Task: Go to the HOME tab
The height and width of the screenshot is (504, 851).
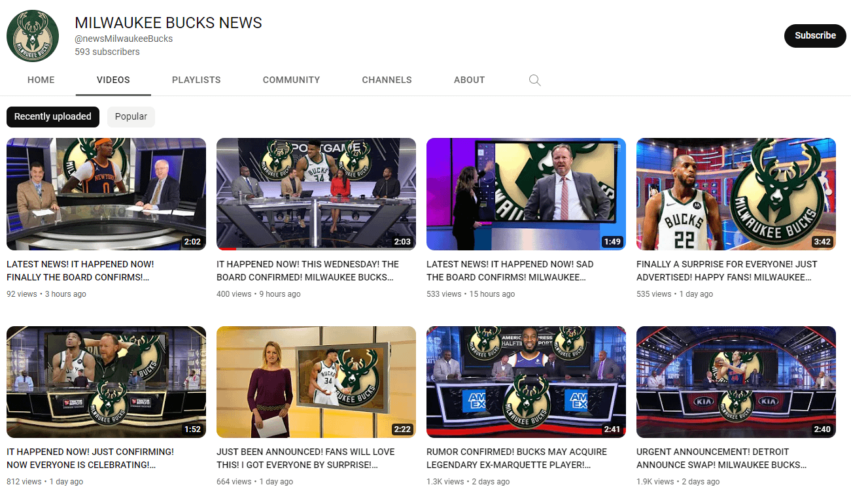Action: pos(41,80)
